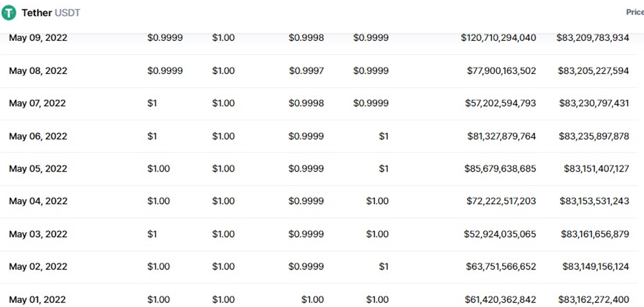Click the $120,710,294,040 volume value
Screen dimensions: 644x307
[498, 38]
